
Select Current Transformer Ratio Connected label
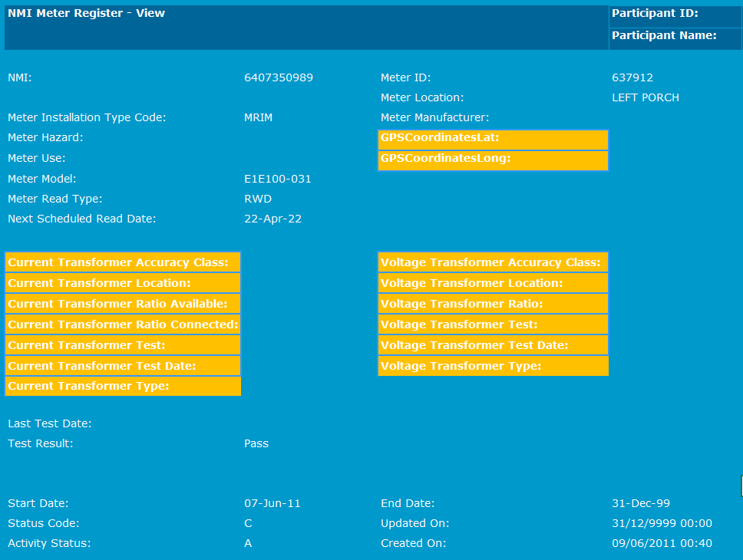pyautogui.click(x=123, y=324)
